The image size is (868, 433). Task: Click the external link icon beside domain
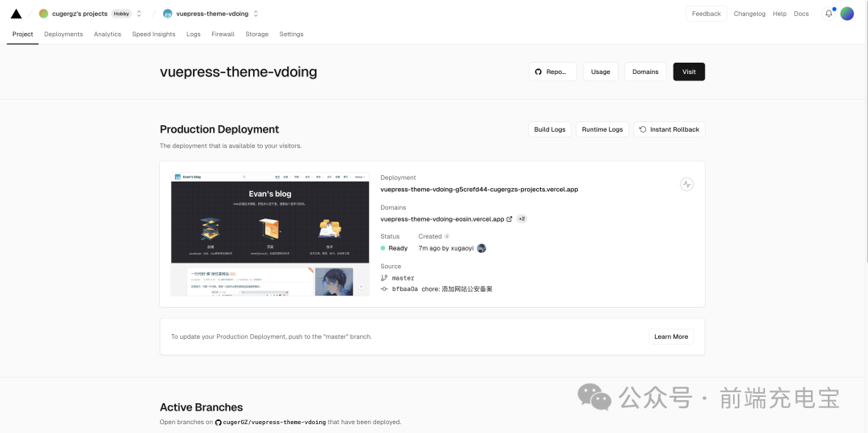point(510,219)
